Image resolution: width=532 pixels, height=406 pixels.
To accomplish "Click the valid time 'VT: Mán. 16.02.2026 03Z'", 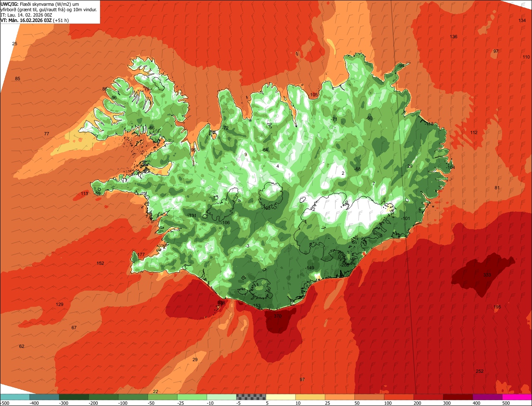I will point(26,20).
